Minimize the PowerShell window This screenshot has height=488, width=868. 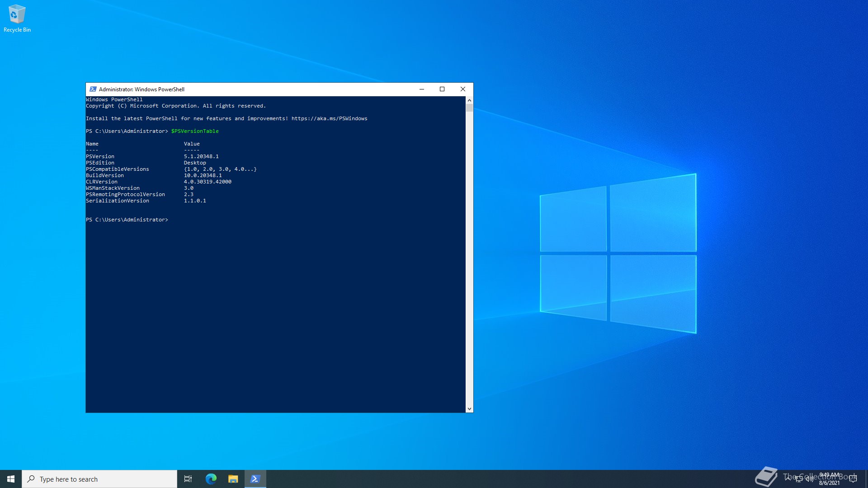pos(422,89)
